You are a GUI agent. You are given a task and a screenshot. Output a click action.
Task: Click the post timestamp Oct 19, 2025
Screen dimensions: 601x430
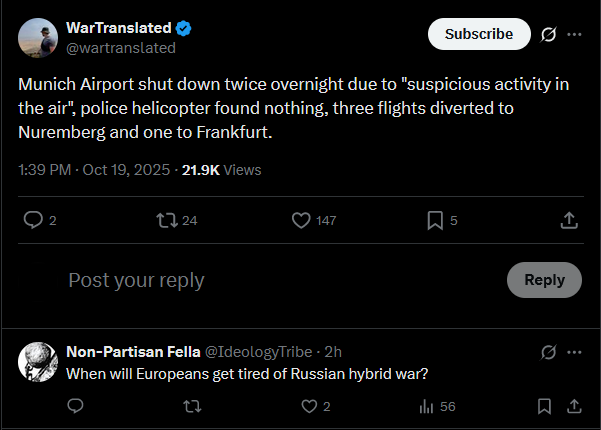click(x=127, y=170)
